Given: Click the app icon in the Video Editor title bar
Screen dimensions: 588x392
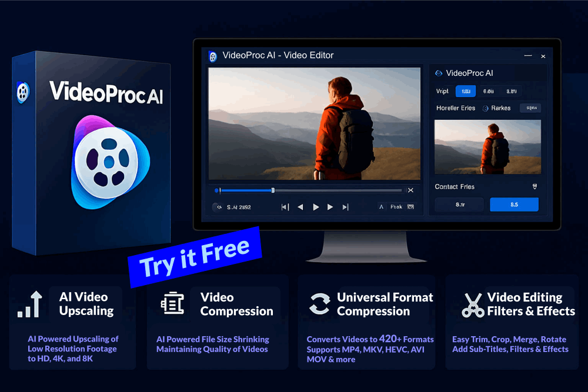Looking at the screenshot, I should coord(213,56).
